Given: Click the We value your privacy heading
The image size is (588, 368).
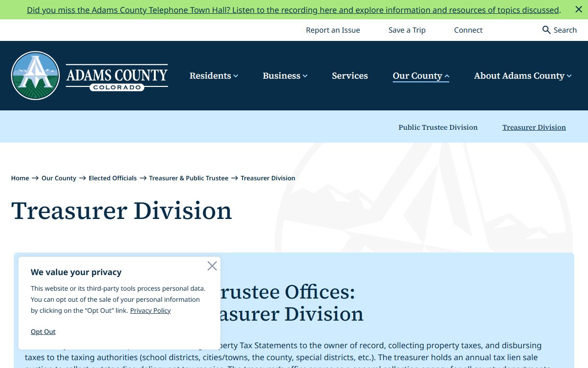Looking at the screenshot, I should pyautogui.click(x=76, y=272).
